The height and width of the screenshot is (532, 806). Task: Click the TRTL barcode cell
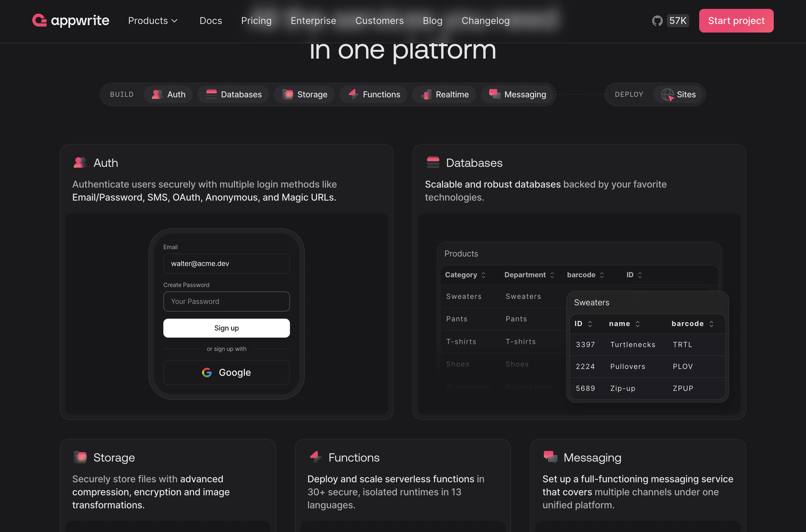pos(682,345)
